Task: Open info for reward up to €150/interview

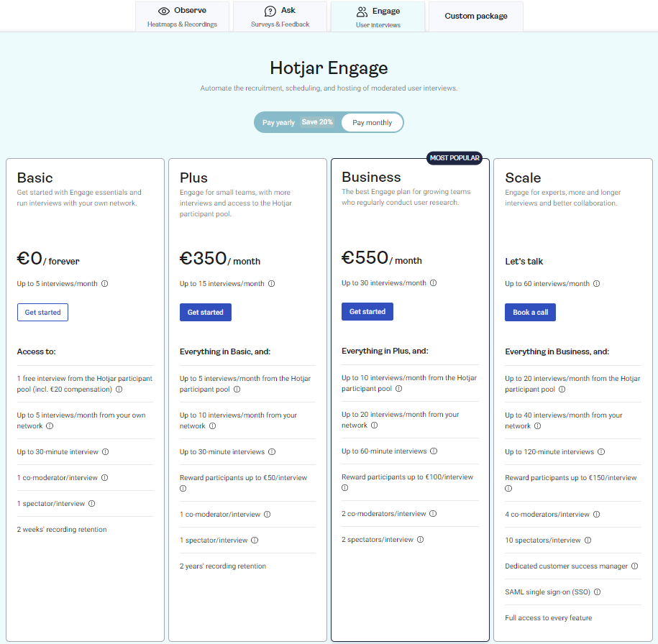Action: pyautogui.click(x=508, y=488)
